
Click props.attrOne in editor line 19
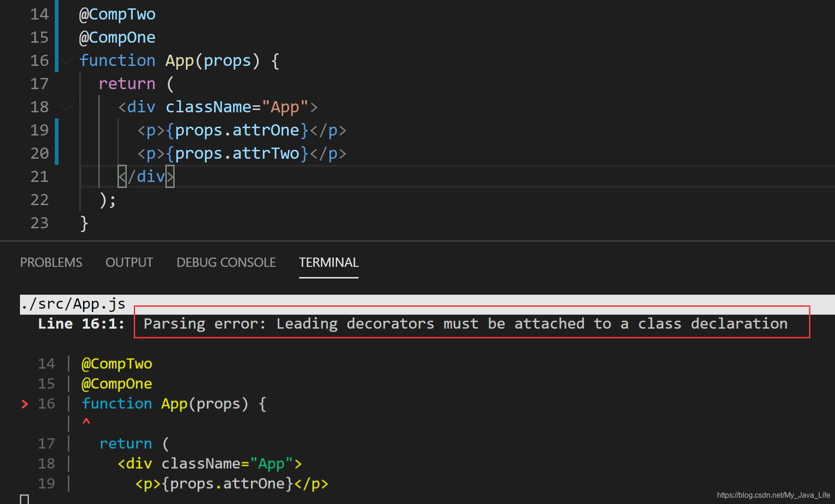(x=237, y=130)
